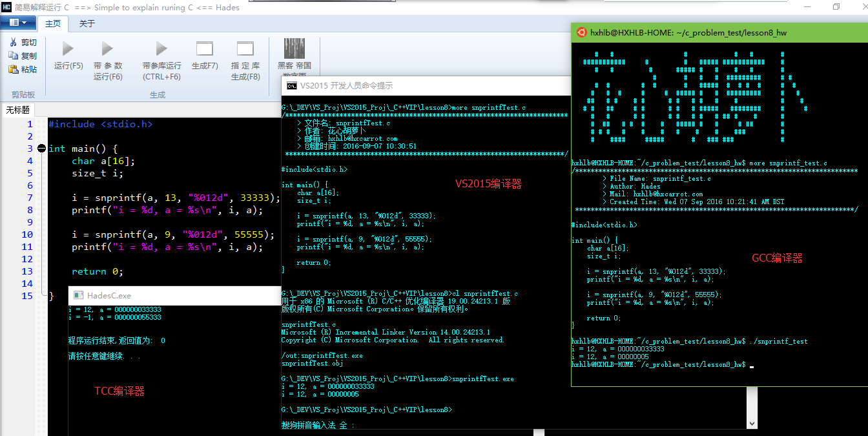Select the 无标题 document tab
This screenshot has width=868, height=436.
click(x=18, y=110)
